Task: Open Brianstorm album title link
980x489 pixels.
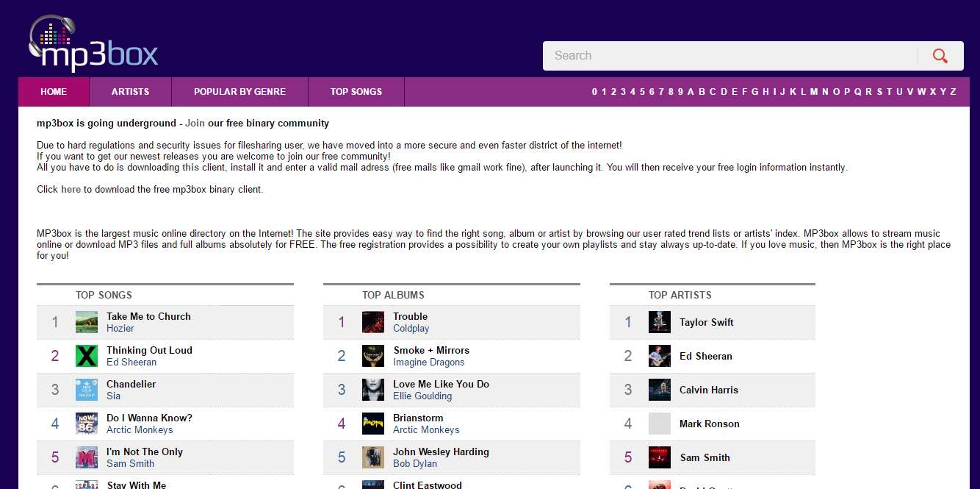Action: coord(419,418)
